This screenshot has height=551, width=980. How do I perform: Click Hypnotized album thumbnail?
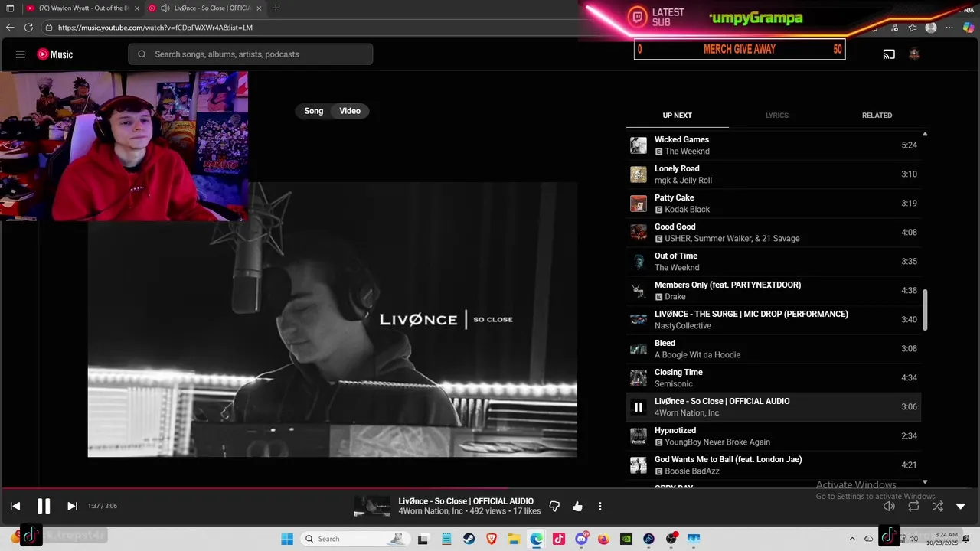pos(638,436)
